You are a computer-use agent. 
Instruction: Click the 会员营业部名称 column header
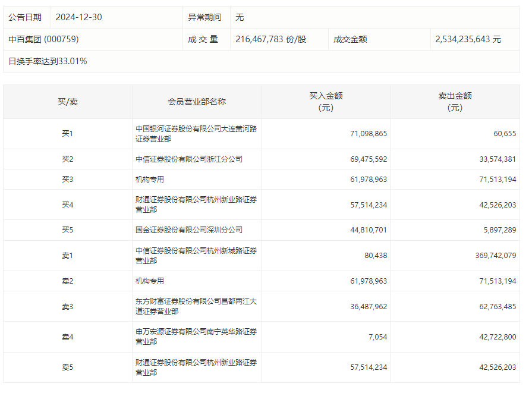click(196, 102)
